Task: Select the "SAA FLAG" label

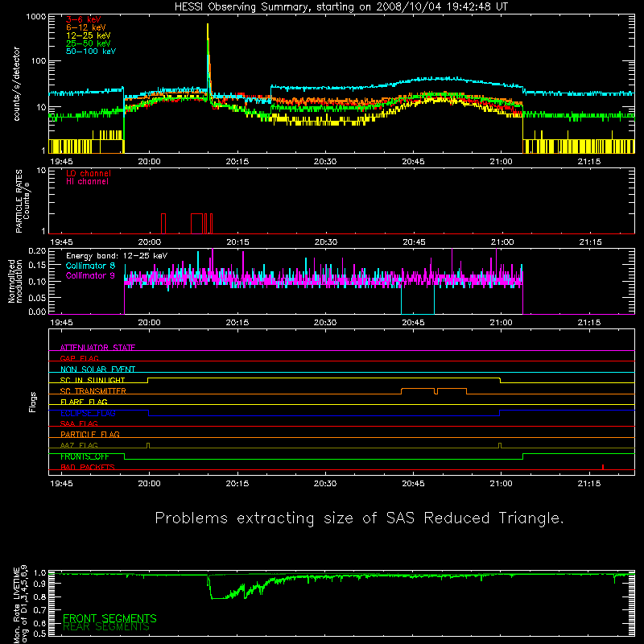Action: click(79, 423)
